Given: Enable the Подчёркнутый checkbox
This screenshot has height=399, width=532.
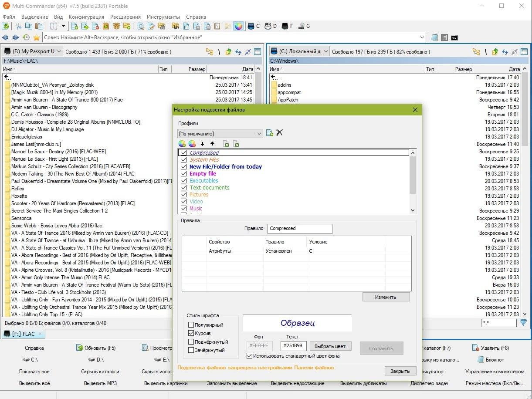Looking at the screenshot, I should click(x=191, y=342).
